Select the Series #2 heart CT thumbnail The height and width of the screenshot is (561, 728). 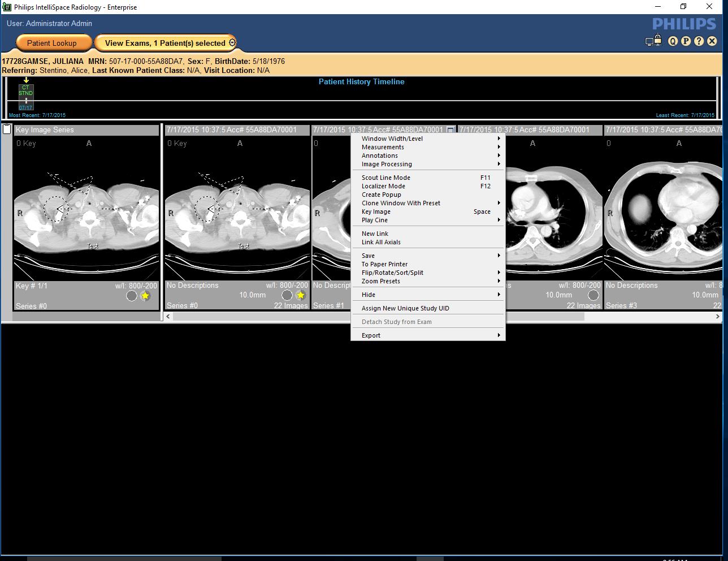554,209
